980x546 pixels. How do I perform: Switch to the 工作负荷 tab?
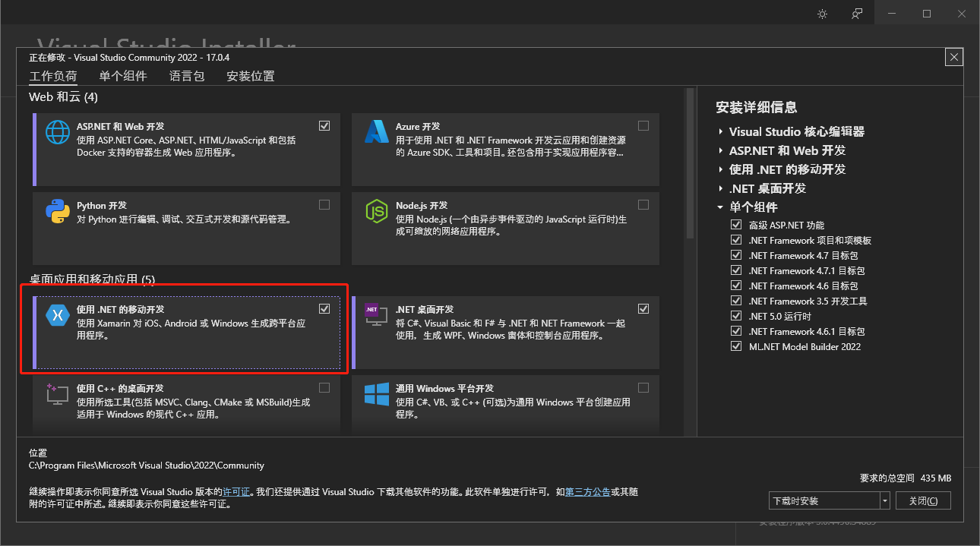(x=53, y=76)
